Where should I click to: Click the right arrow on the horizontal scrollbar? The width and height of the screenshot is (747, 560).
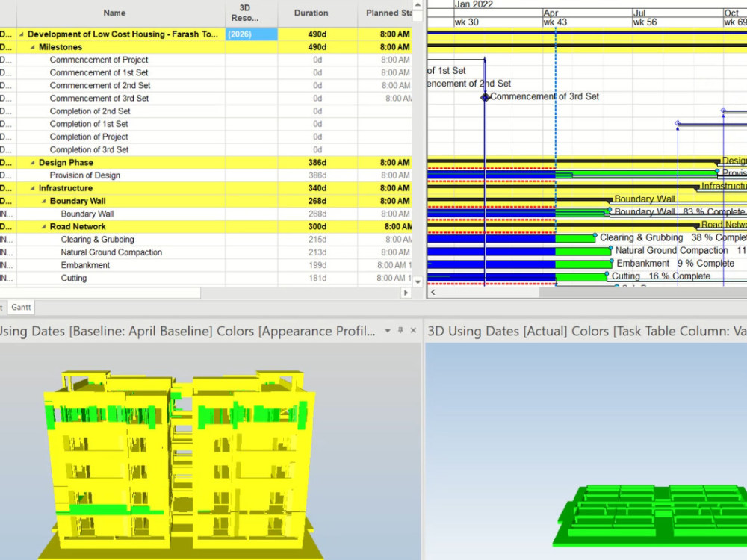pos(404,293)
